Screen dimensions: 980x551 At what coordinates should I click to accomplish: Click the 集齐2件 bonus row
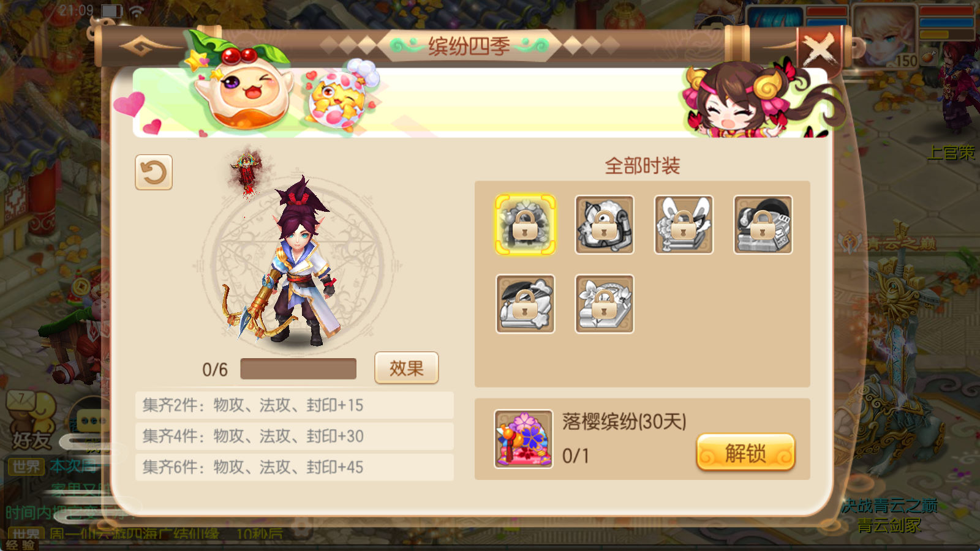295,405
